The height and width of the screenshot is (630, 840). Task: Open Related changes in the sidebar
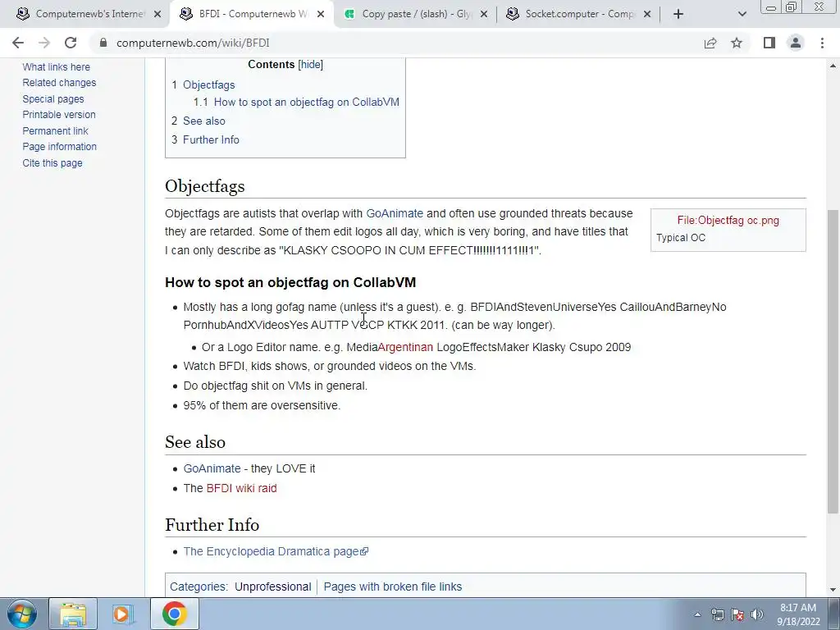point(59,83)
